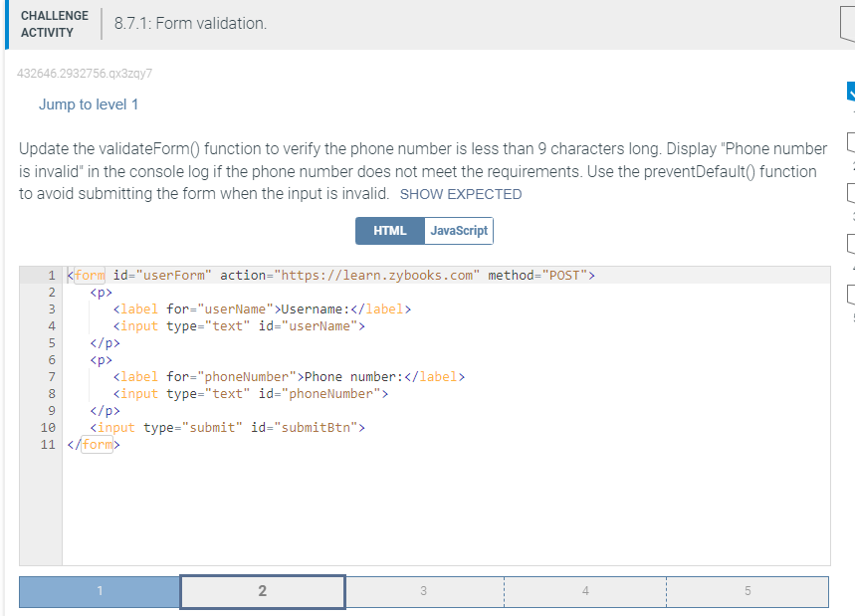Go to level 1 in the bottom bar
The image size is (855, 616).
[x=100, y=591]
